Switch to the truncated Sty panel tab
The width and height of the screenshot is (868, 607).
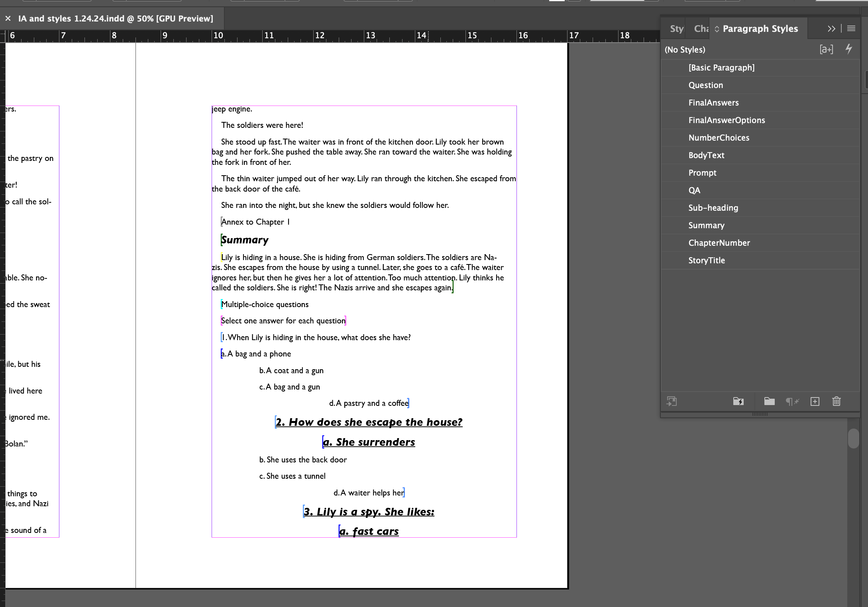pos(676,29)
